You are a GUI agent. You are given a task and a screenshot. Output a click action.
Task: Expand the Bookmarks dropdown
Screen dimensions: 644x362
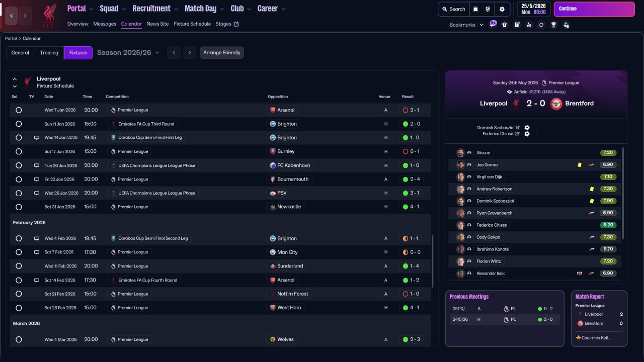click(x=466, y=25)
